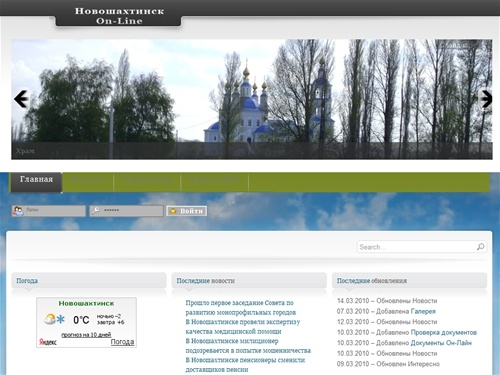Open the Галерея link dated 07.03.2010
The height and width of the screenshot is (375, 500).
(x=423, y=311)
